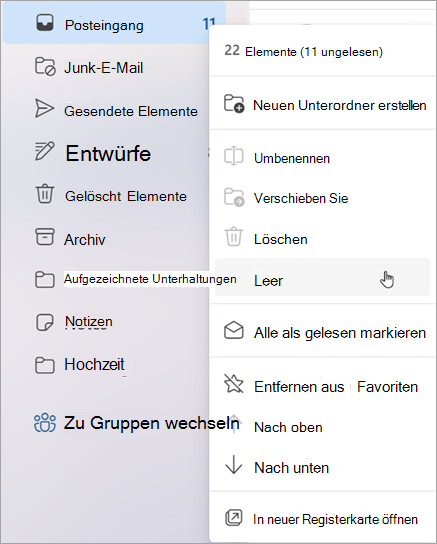Click the Gelöscht Elemente trash icon
Viewport: 437px width, 544px height.
coord(45,194)
